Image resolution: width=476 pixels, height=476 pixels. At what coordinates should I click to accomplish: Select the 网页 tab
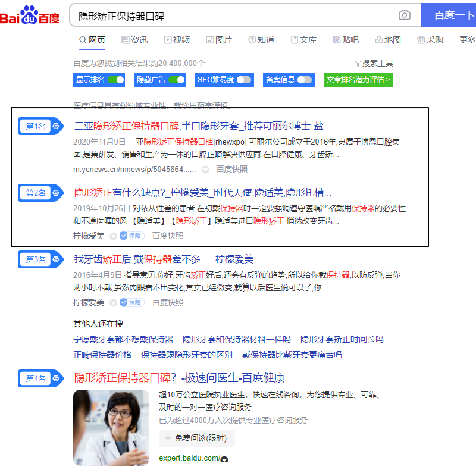point(92,40)
